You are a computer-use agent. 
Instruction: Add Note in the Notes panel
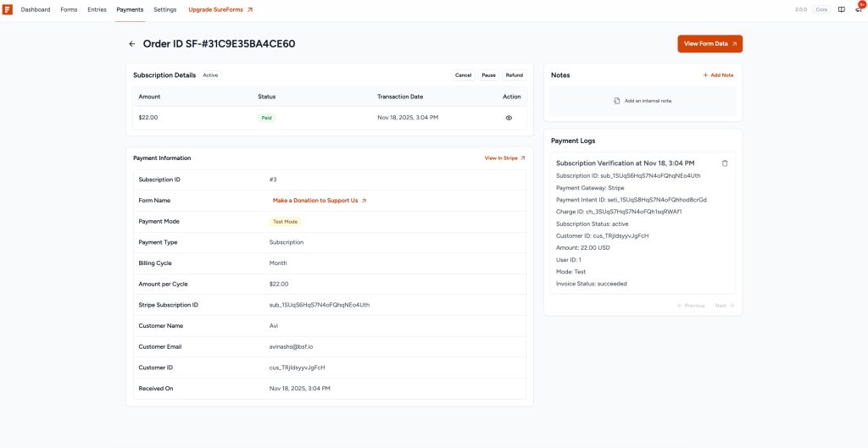click(x=718, y=75)
